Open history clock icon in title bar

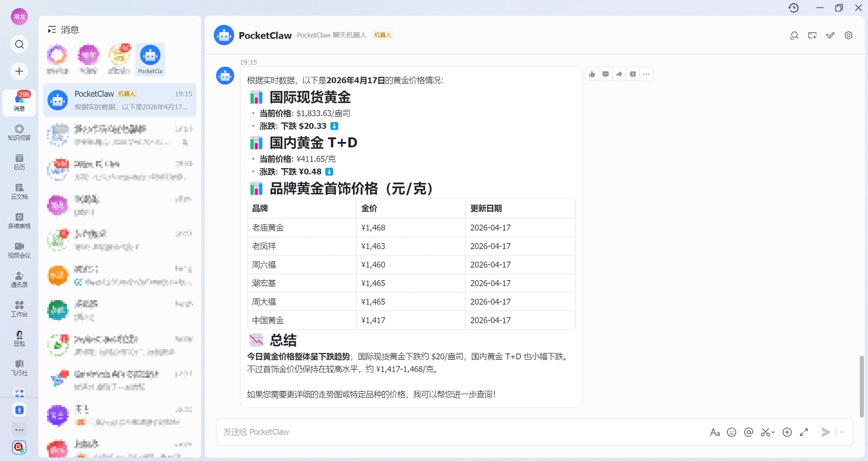(x=794, y=8)
